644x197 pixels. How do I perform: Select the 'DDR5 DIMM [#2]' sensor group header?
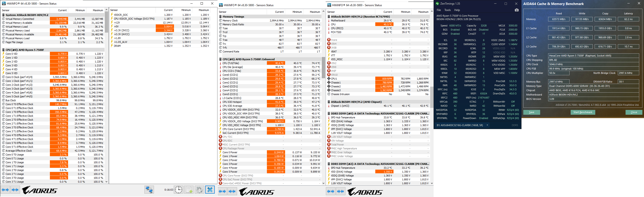point(378,164)
